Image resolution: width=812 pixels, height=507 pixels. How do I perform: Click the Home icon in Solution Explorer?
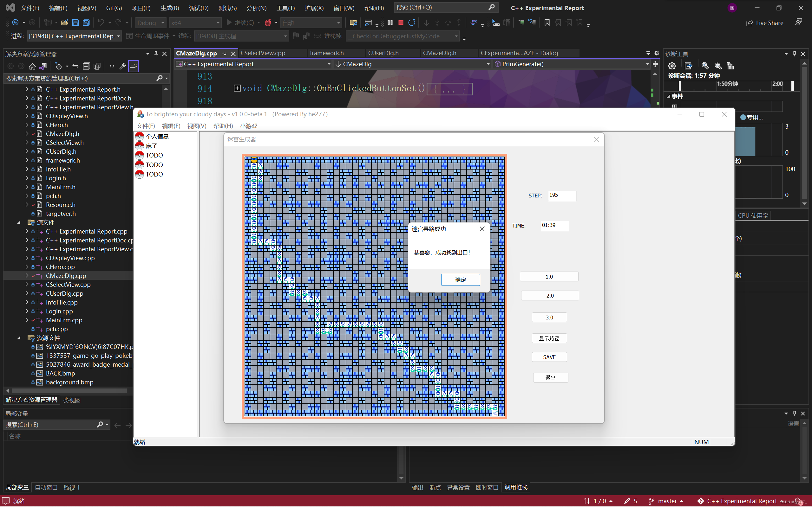[x=32, y=66]
